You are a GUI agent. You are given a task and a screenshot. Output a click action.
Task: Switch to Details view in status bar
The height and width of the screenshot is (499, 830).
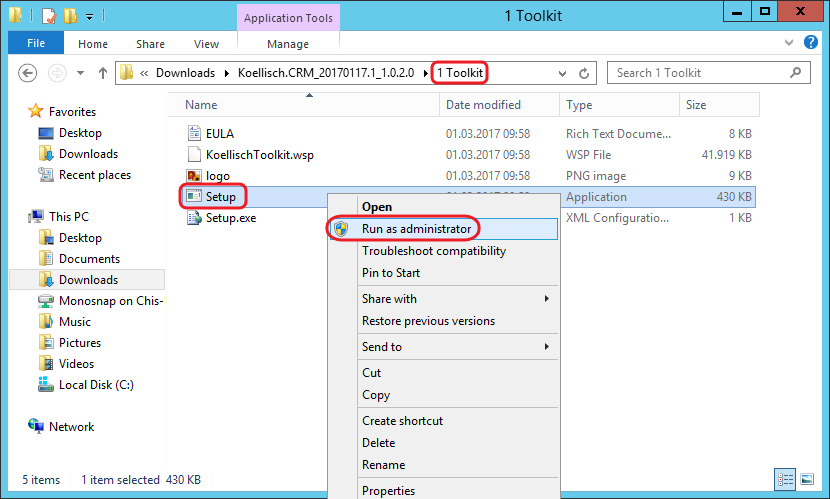785,479
